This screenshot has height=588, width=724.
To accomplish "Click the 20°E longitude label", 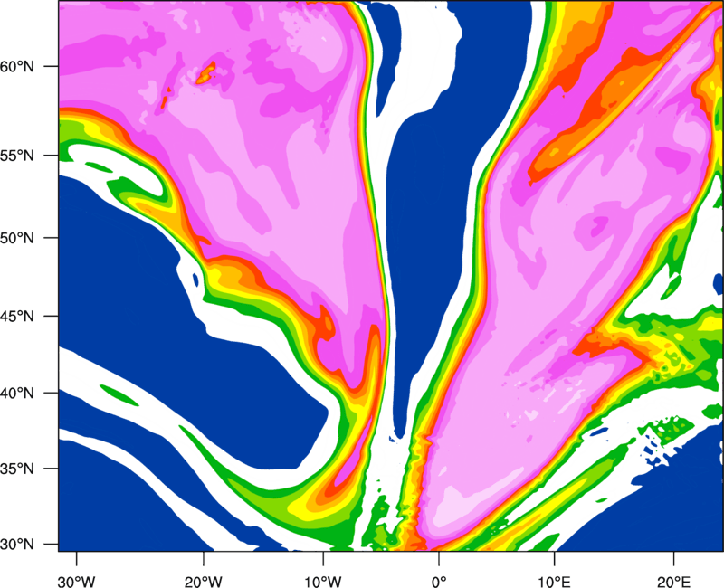I will click(x=673, y=582).
